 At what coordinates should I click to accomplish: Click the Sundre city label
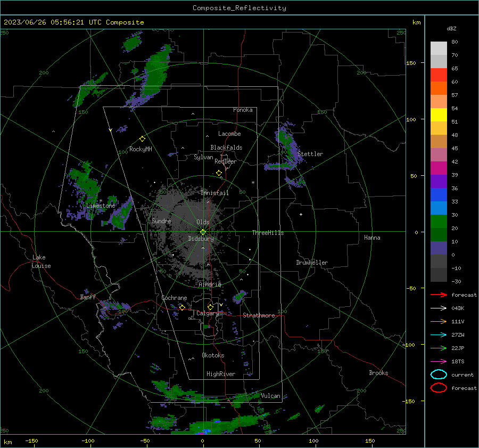pyautogui.click(x=161, y=221)
